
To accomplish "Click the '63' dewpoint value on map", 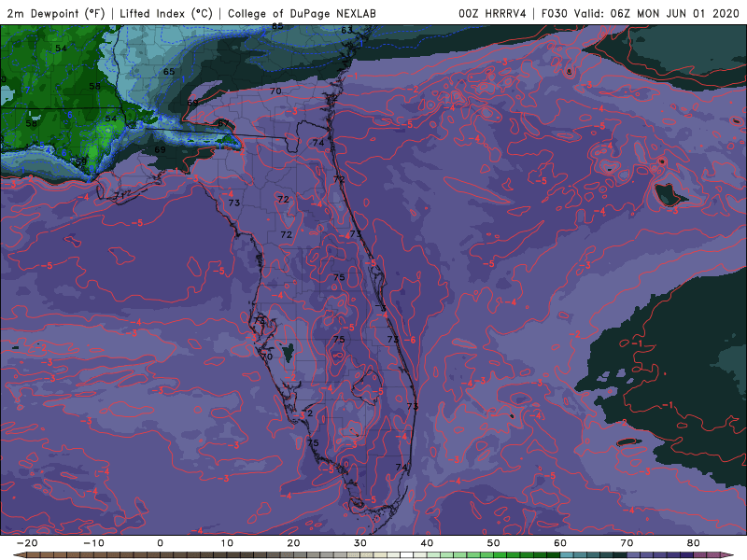I will [346, 31].
